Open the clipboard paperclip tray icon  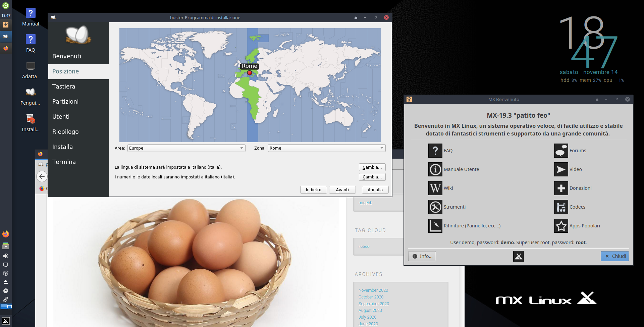tap(6, 299)
